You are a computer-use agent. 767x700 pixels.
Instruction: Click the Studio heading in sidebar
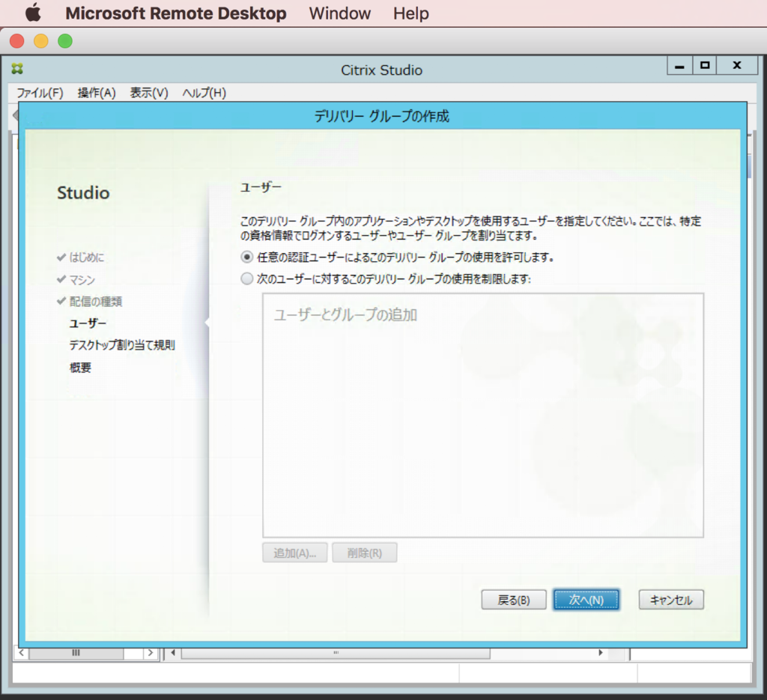[x=83, y=192]
